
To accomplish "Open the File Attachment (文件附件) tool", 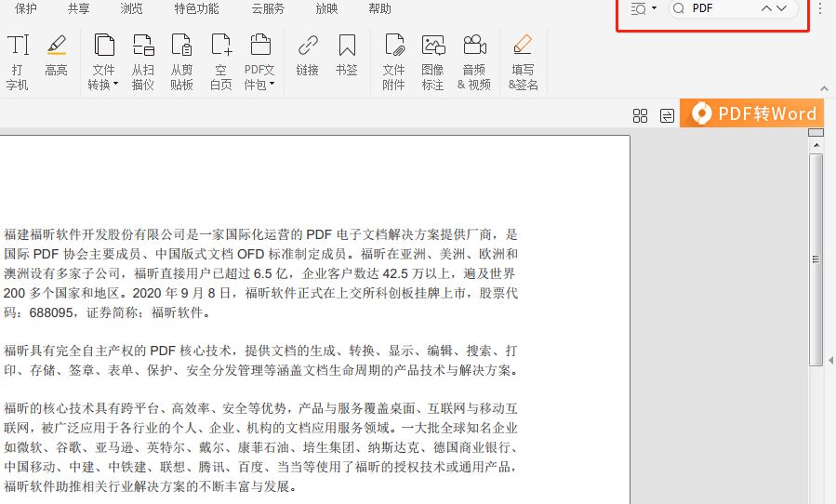I will coord(394,62).
